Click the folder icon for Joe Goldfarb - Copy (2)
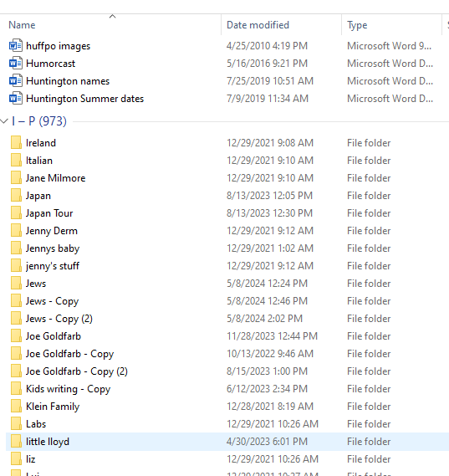Viewport: 449px width, 476px height. pyautogui.click(x=16, y=371)
